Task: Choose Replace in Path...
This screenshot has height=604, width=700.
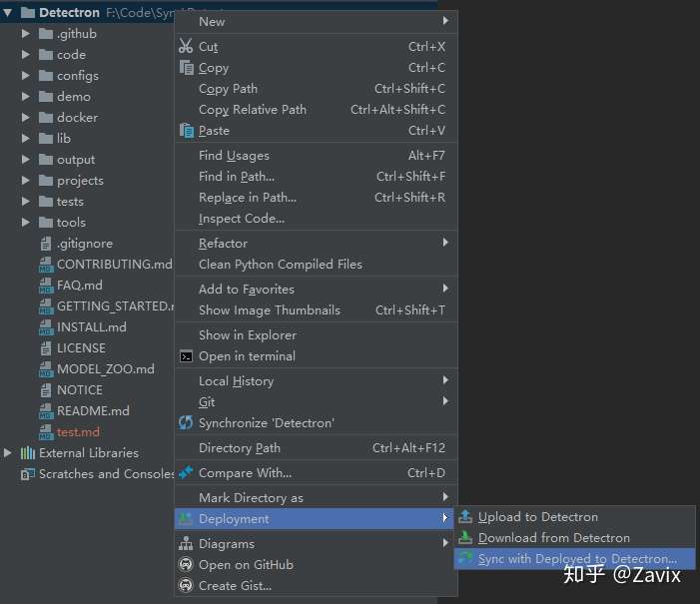Action: 317,198
